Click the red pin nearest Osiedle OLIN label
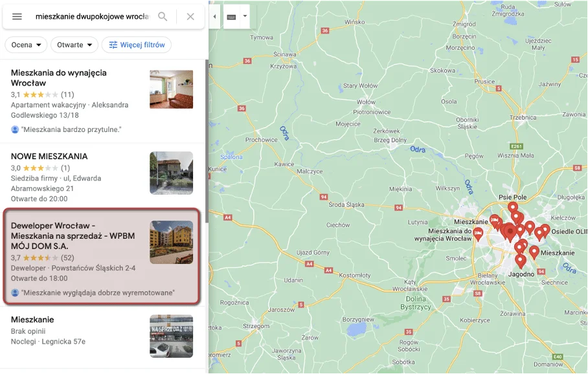This screenshot has width=588, height=374. click(545, 230)
